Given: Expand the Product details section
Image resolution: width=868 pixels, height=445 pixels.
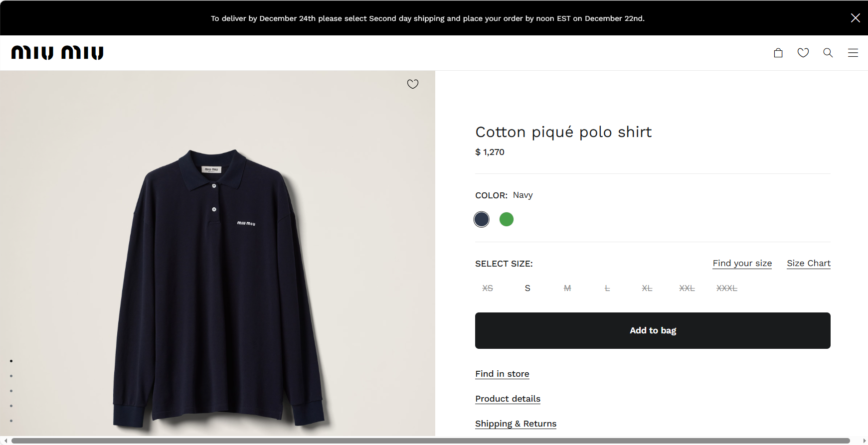Looking at the screenshot, I should pos(508,399).
